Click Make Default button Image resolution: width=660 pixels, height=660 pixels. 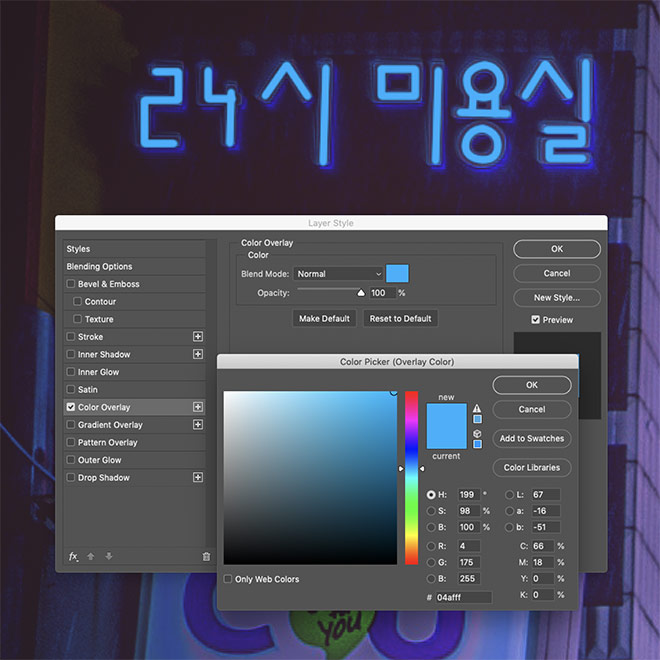[x=324, y=318]
